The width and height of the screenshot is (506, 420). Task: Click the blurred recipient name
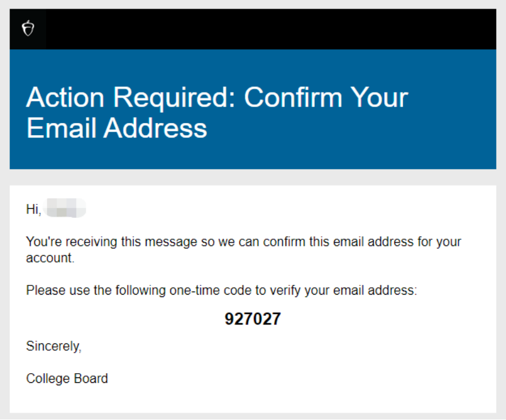click(66, 210)
